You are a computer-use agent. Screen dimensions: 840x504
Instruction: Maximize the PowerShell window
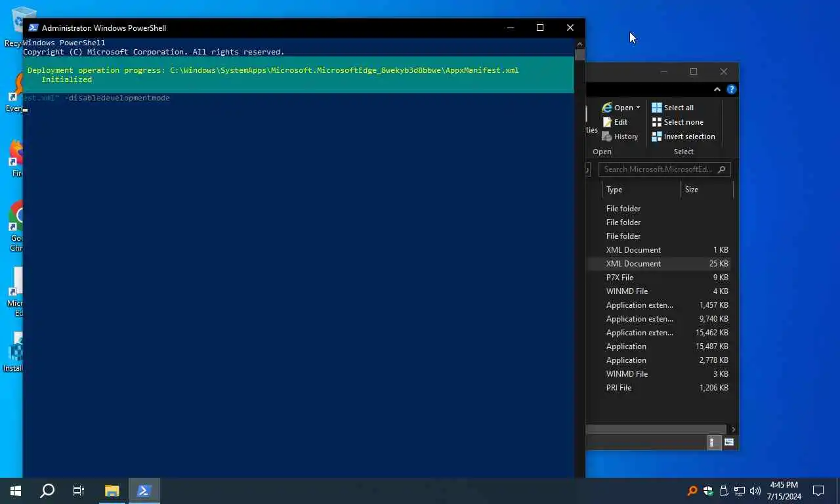[x=540, y=28]
